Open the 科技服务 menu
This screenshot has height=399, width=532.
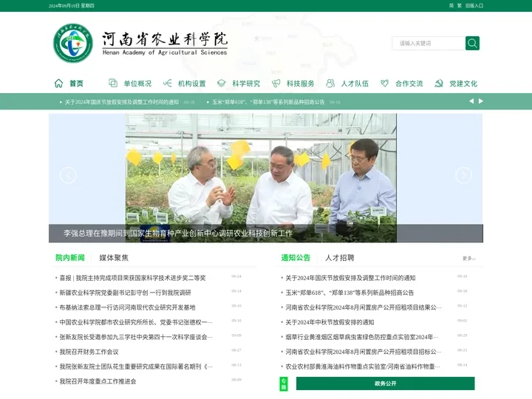click(300, 83)
